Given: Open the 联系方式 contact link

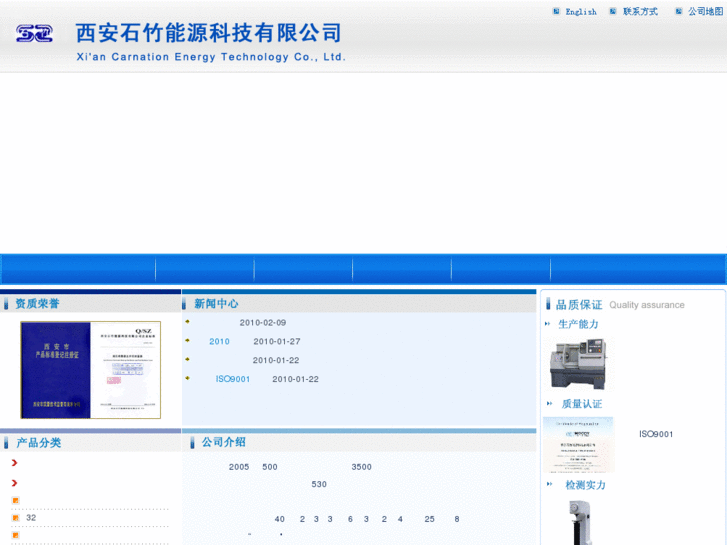Looking at the screenshot, I should pyautogui.click(x=640, y=12).
